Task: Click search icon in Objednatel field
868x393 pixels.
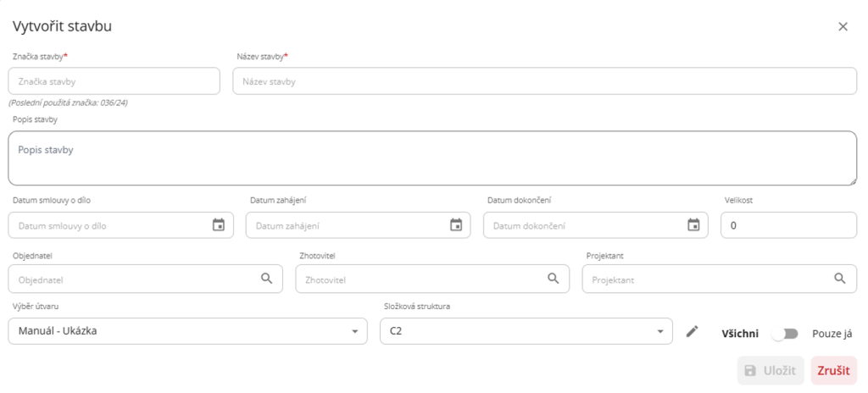Action: click(x=266, y=279)
